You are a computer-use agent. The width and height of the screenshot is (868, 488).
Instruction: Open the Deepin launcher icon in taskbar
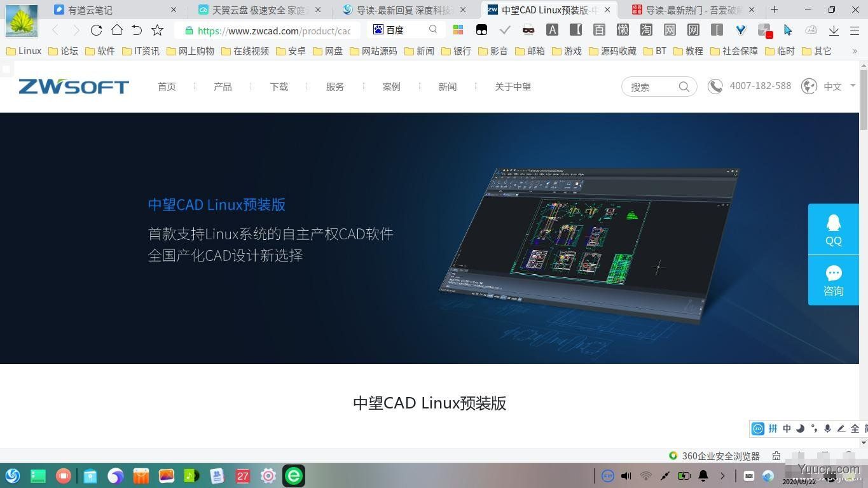coord(13,475)
